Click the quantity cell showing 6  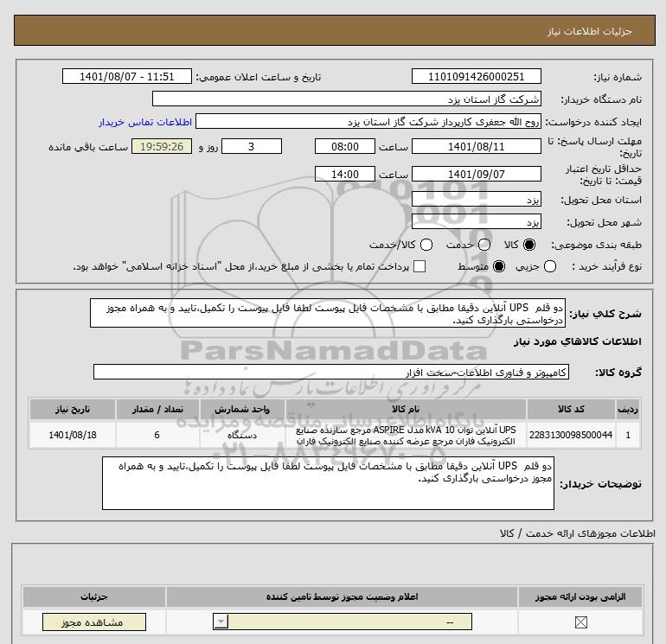pos(157,435)
